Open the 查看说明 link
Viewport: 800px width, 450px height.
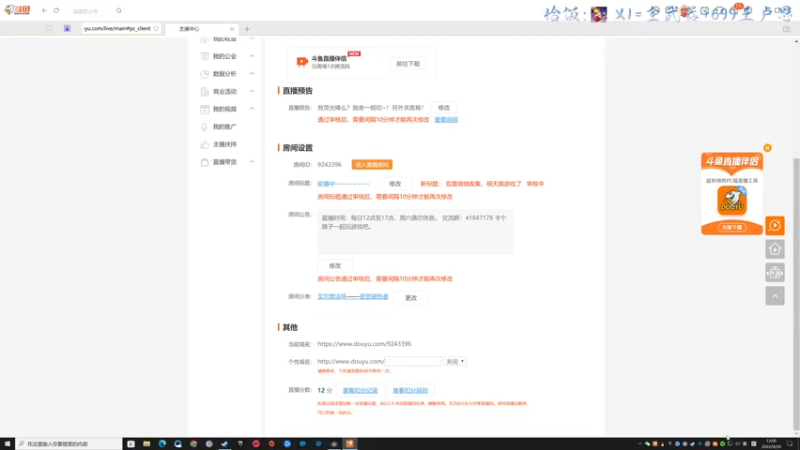[x=446, y=120]
